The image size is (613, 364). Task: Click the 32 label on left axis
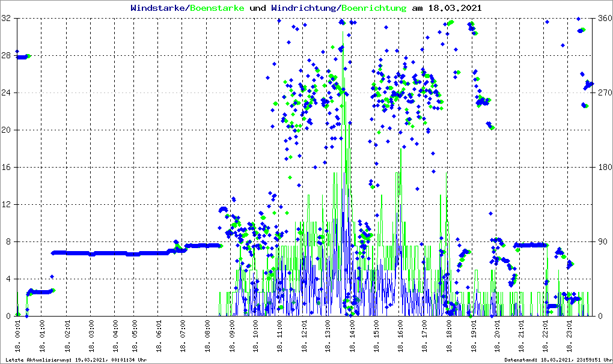6,19
